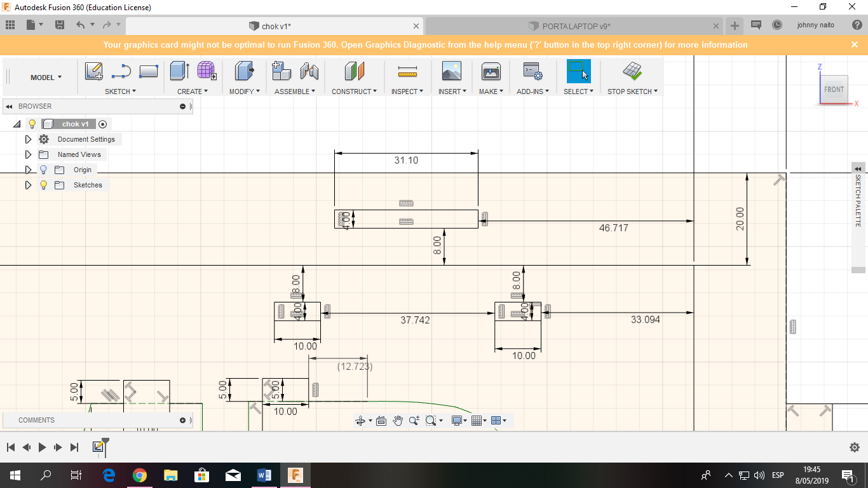The image size is (868, 488).
Task: Click the Create Sketch icon
Action: [x=93, y=71]
